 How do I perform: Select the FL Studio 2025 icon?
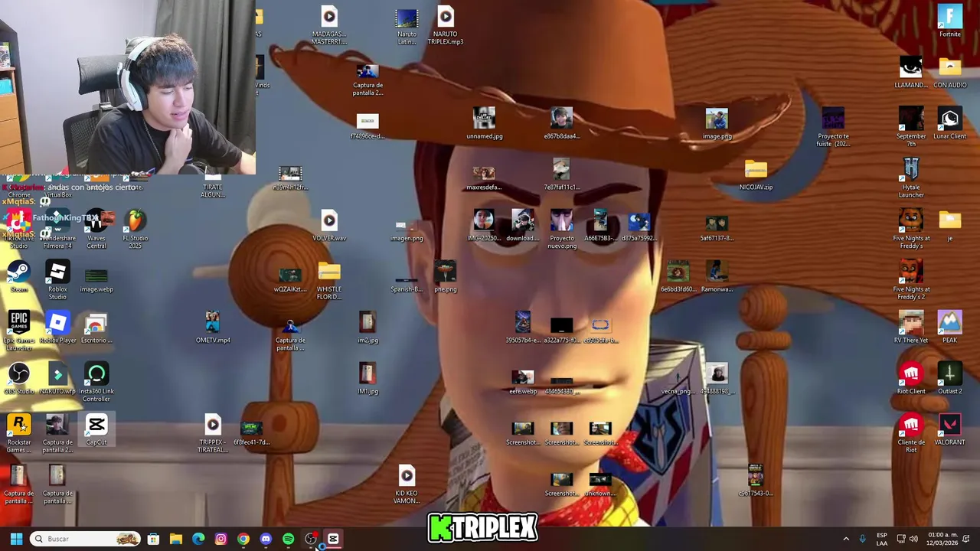(136, 229)
